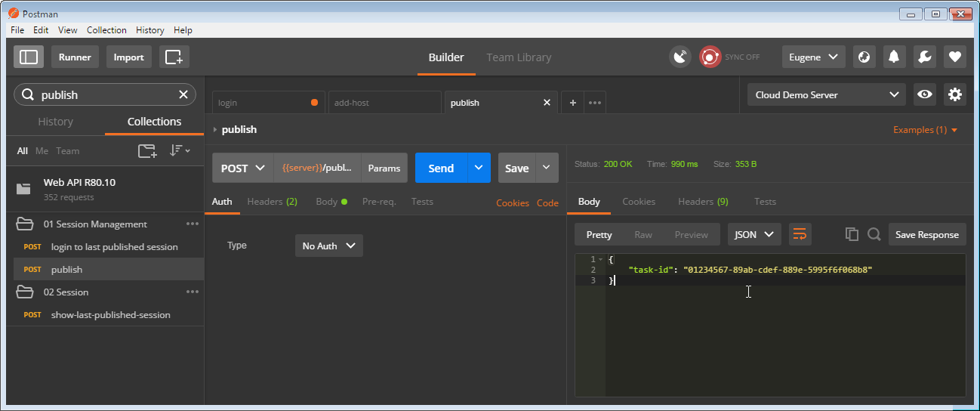Open the View menu
This screenshot has width=980, height=411.
pyautogui.click(x=68, y=30)
